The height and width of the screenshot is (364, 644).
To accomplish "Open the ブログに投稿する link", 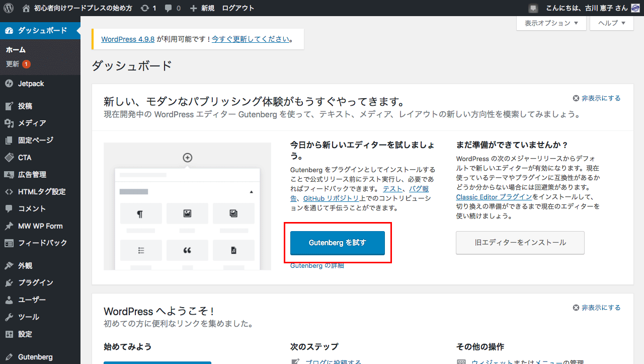I will click(333, 361).
